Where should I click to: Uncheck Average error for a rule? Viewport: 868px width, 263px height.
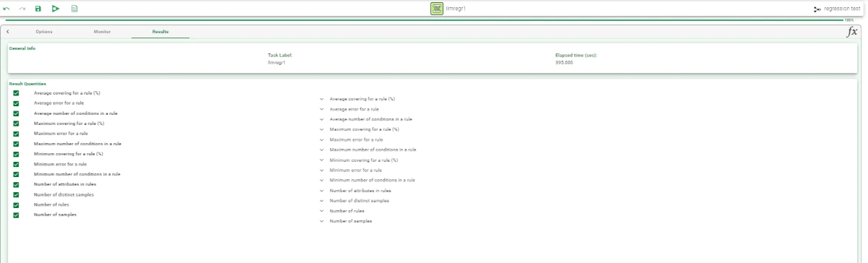coord(16,103)
